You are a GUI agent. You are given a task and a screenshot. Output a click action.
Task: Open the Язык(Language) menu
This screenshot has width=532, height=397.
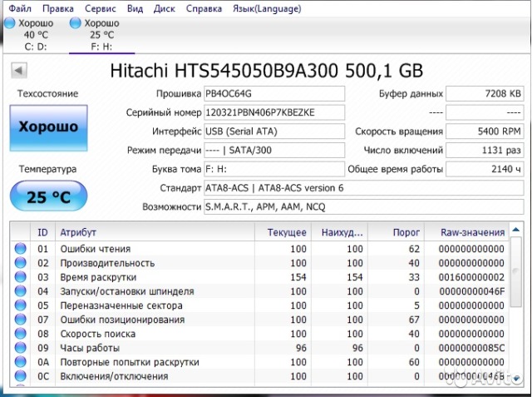[267, 8]
